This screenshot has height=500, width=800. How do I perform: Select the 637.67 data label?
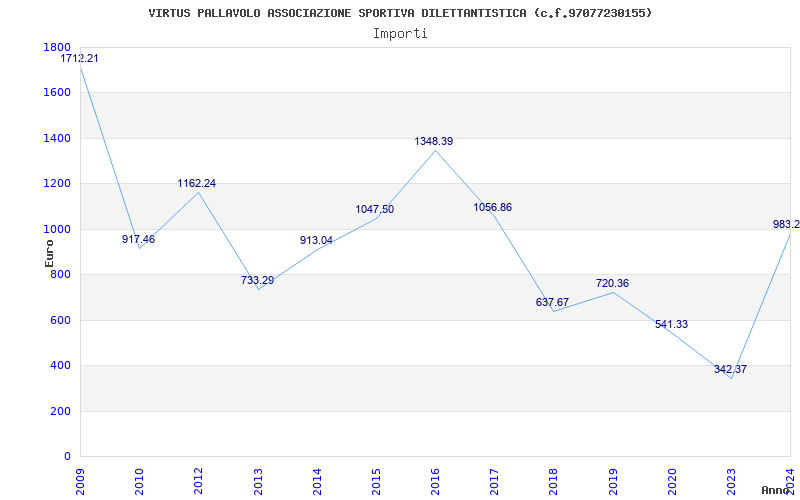(553, 302)
